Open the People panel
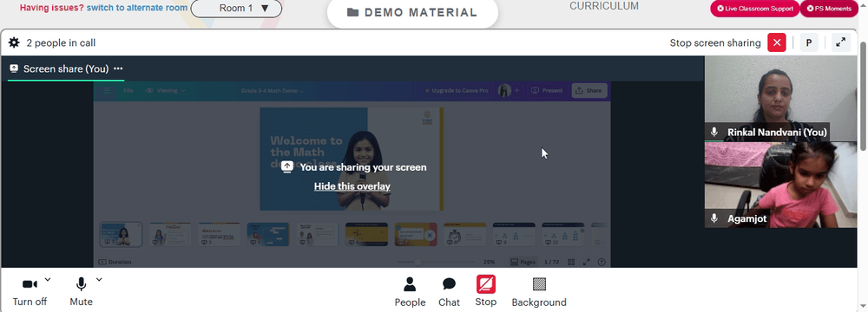Image resolution: width=868 pixels, height=312 pixels. coord(410,292)
